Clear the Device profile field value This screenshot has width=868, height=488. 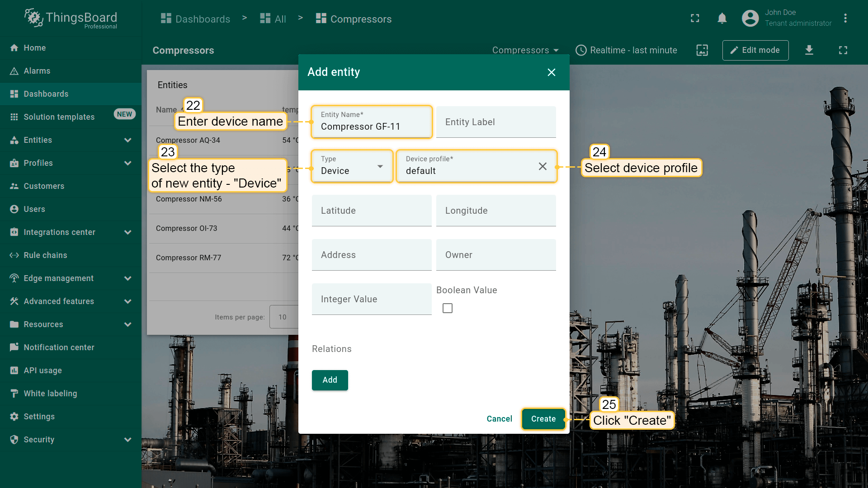[542, 166]
